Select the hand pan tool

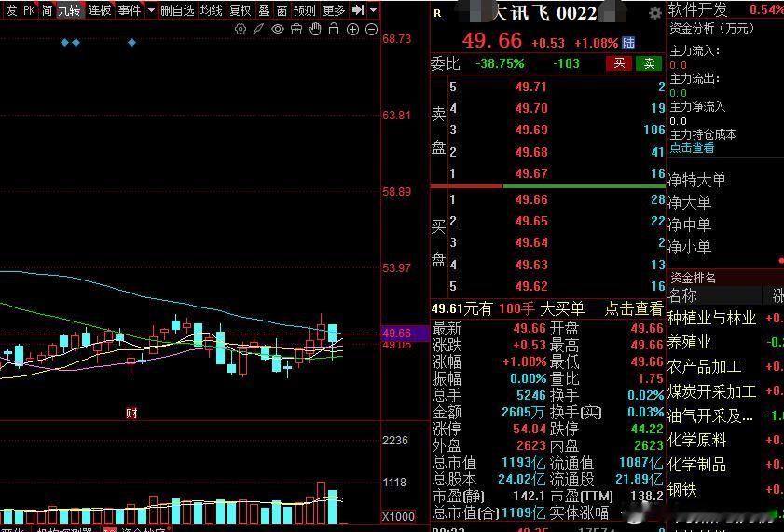click(x=315, y=30)
